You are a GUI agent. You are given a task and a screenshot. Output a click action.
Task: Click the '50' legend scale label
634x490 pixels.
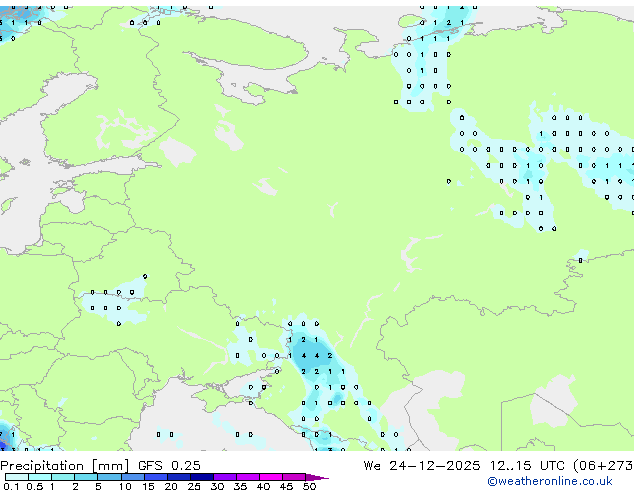click(309, 486)
